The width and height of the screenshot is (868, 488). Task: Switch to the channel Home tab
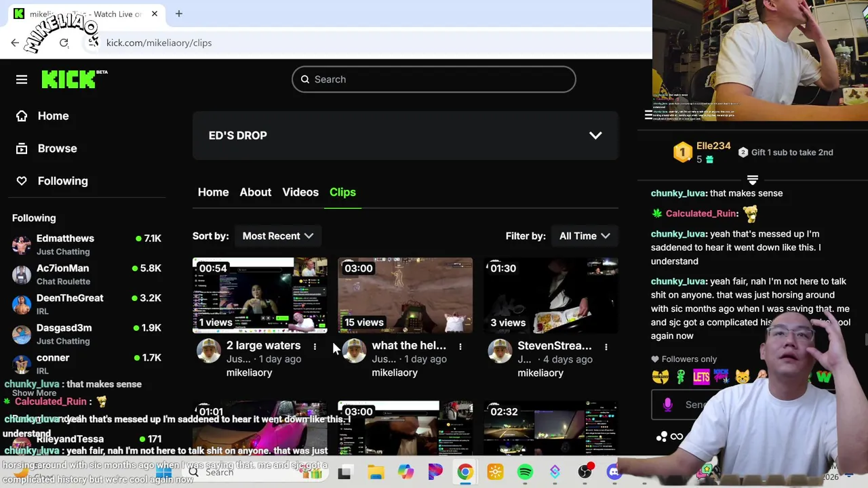click(x=213, y=192)
